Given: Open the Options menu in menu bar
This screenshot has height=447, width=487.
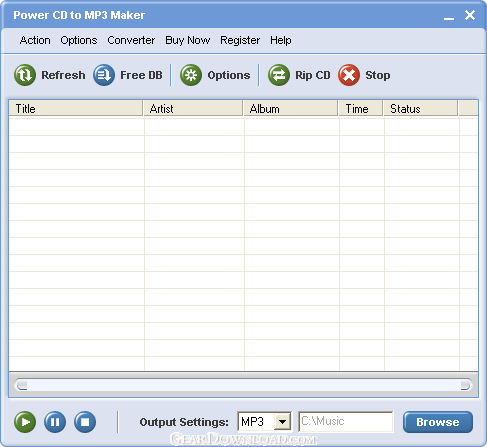Looking at the screenshot, I should tap(79, 40).
